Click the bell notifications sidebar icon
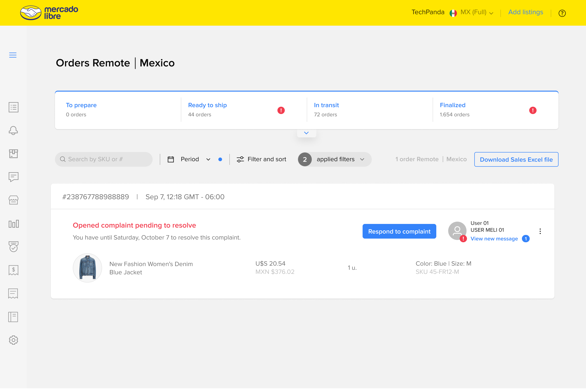 (x=13, y=131)
